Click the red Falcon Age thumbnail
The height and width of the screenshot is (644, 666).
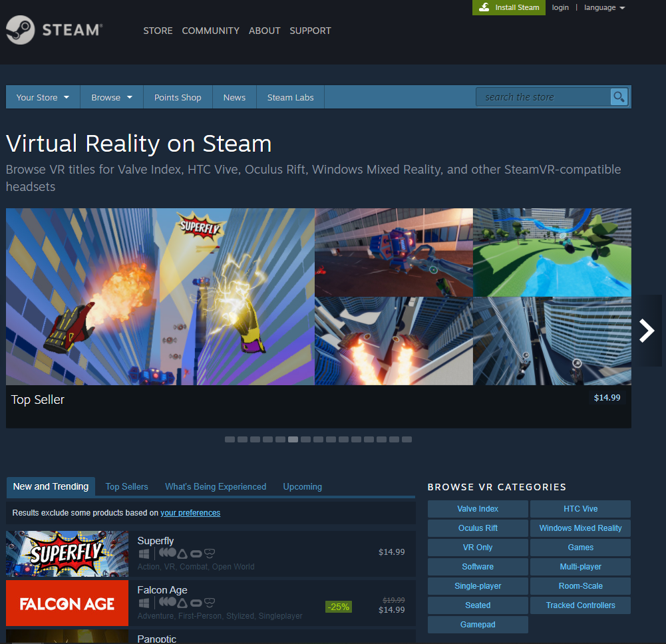[x=67, y=603]
